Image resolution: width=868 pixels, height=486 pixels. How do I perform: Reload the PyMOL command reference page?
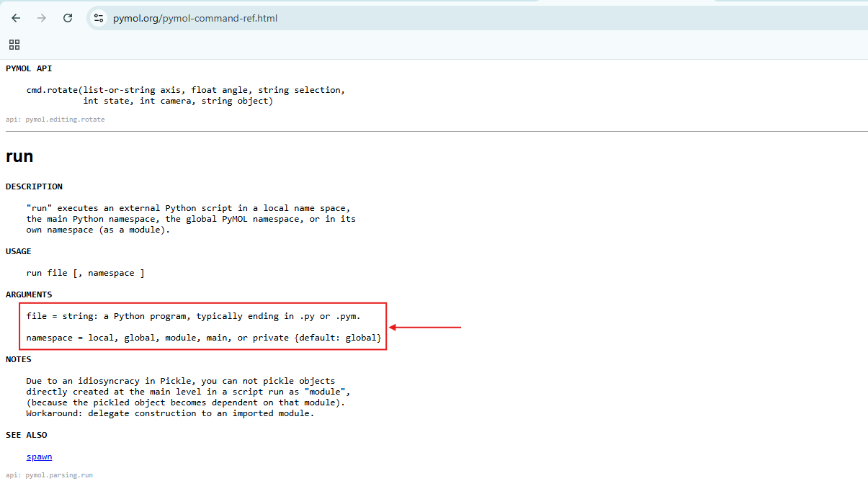click(x=68, y=18)
